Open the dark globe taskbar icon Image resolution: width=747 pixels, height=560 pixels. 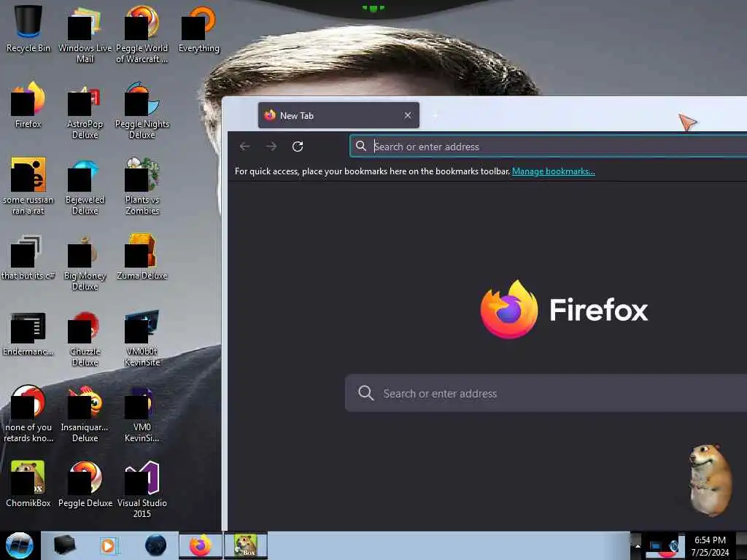(156, 545)
